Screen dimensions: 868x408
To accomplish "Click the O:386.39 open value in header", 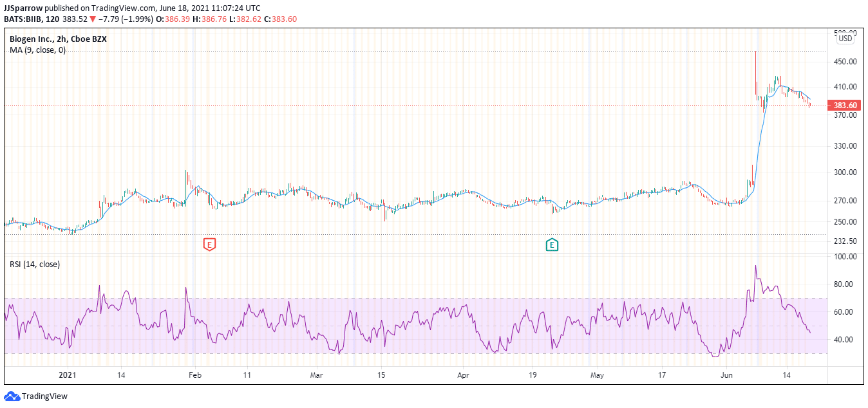I will [x=174, y=19].
